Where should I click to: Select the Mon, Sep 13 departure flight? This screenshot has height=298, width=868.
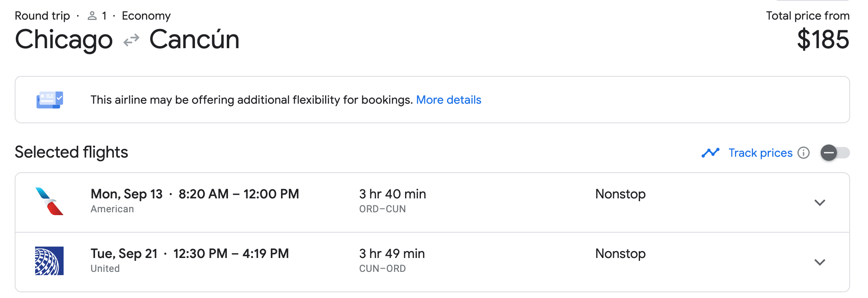pos(195,194)
